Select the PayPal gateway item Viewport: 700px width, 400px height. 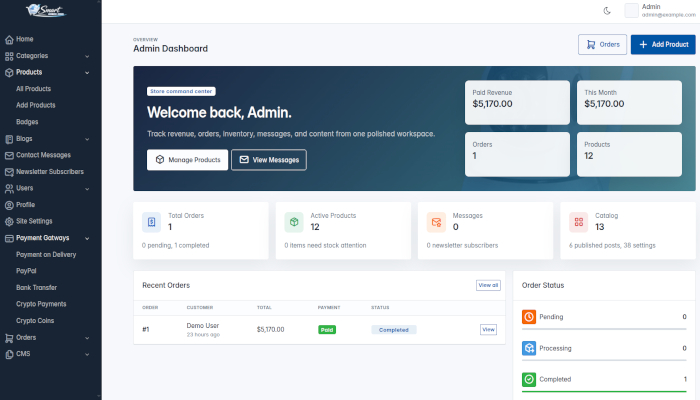26,271
